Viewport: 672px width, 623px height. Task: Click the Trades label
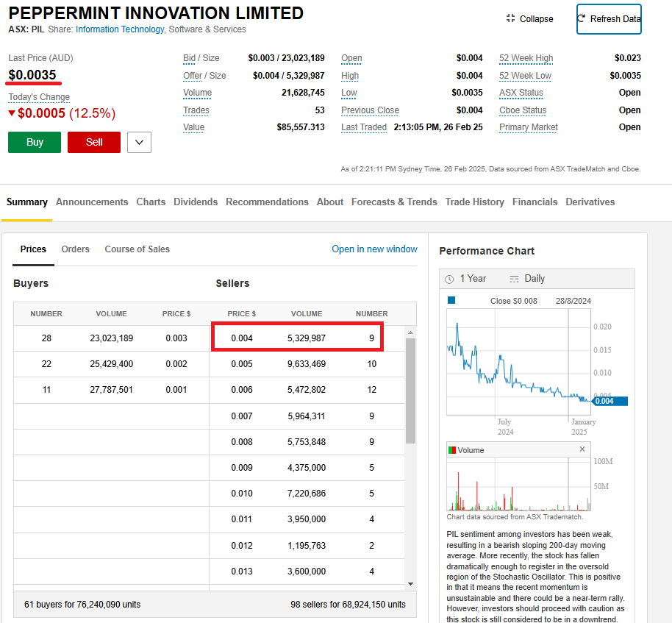click(x=196, y=110)
